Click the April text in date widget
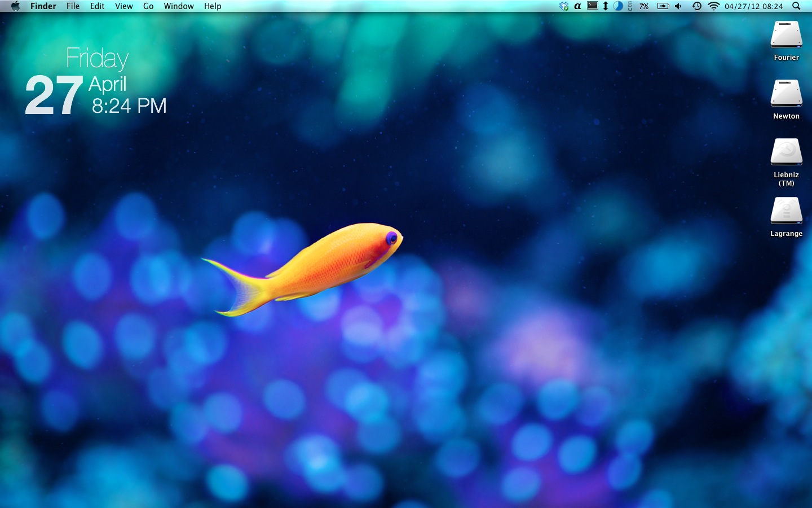The image size is (812, 508). click(x=107, y=85)
